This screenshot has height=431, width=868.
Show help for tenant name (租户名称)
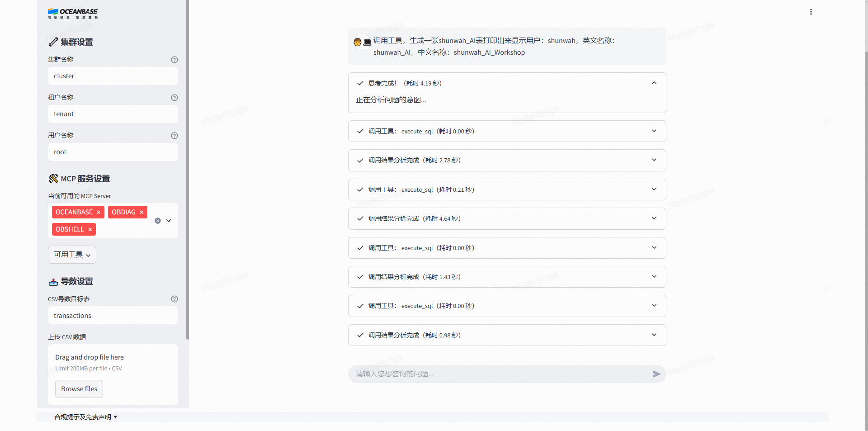point(175,98)
